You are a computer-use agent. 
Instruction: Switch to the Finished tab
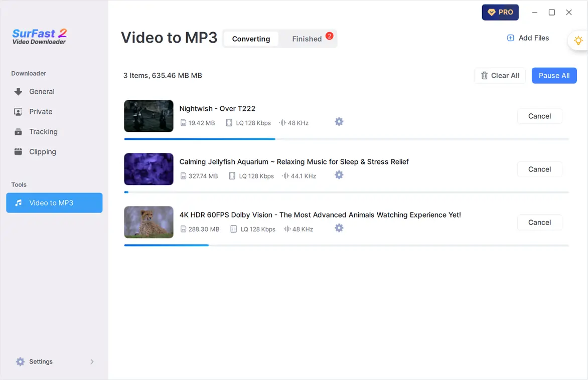click(x=307, y=39)
